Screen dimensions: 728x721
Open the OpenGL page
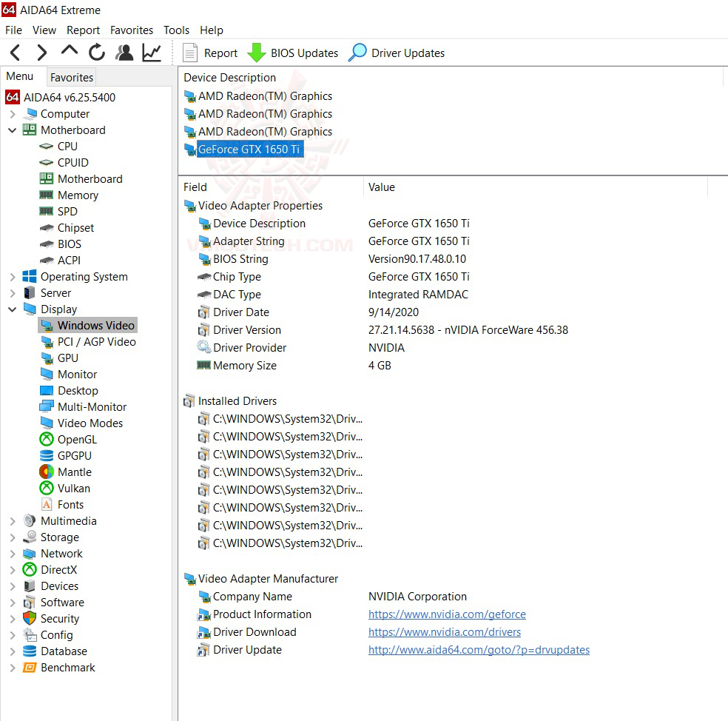pyautogui.click(x=77, y=440)
